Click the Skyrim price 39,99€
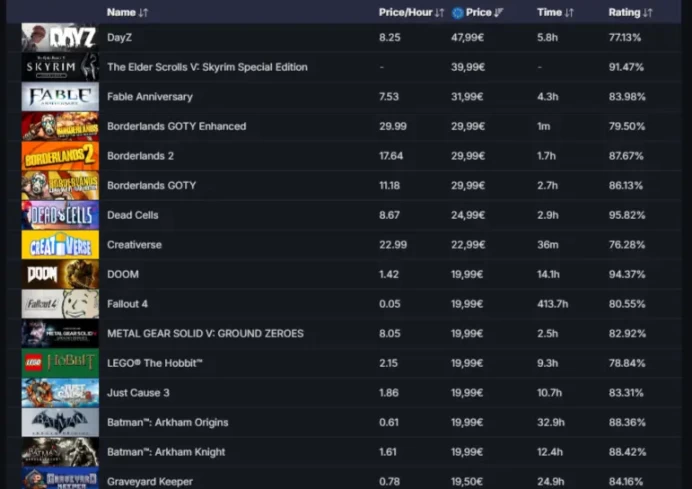Screen dimensions: 692x489 click(467, 67)
